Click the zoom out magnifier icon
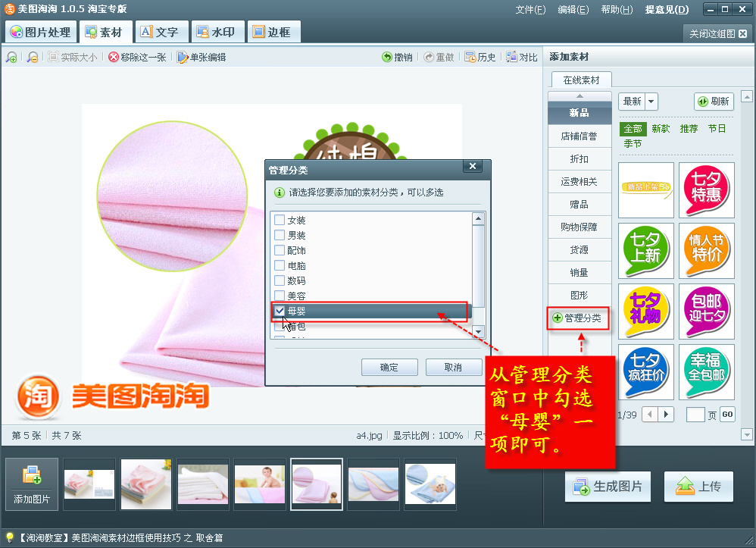The image size is (756, 548). tap(33, 58)
